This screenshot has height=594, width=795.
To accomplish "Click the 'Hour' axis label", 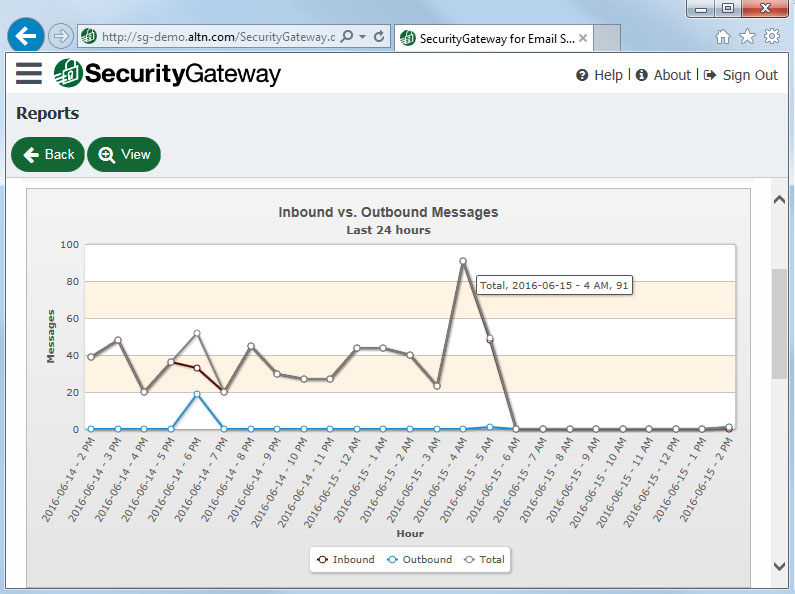I will [x=410, y=534].
